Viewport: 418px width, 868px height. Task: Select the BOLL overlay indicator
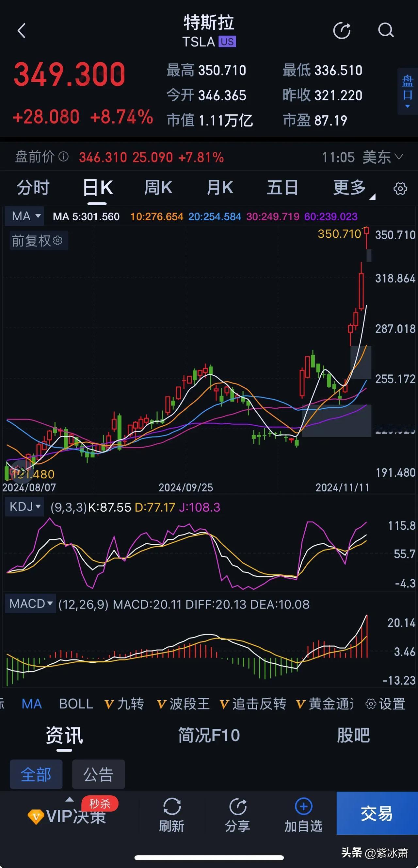pos(76,704)
